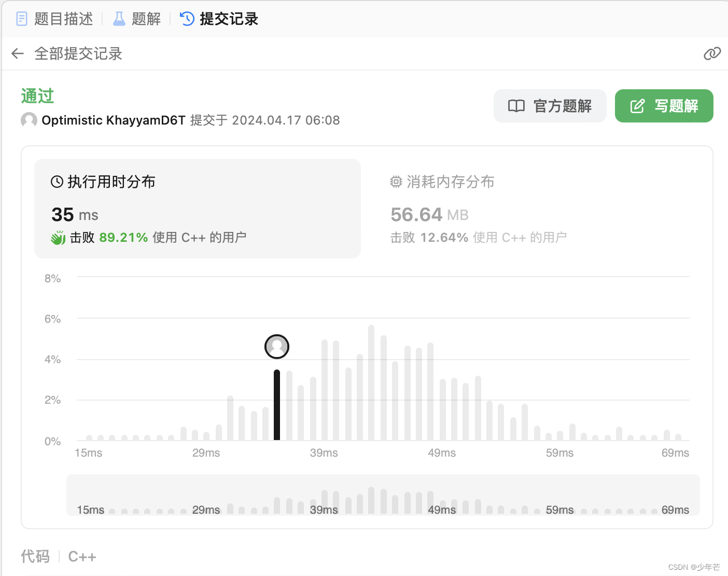Select the 消耗内存分布 memory card
The height and width of the screenshot is (576, 728).
[537, 209]
